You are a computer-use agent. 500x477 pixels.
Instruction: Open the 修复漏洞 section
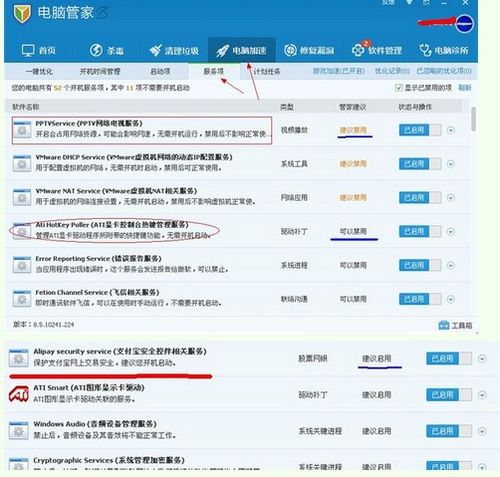(x=309, y=50)
